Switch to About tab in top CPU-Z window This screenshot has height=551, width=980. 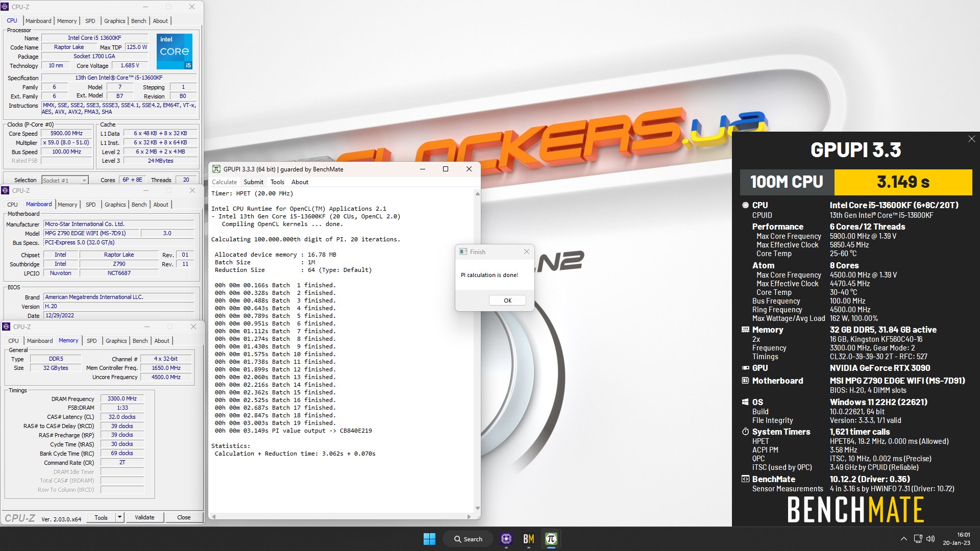tap(160, 21)
